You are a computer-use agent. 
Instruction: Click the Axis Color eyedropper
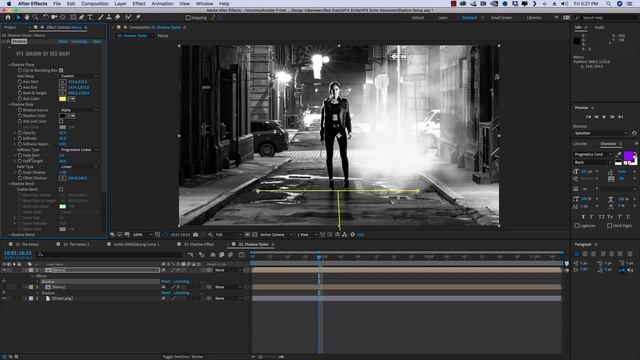pyautogui.click(x=71, y=99)
